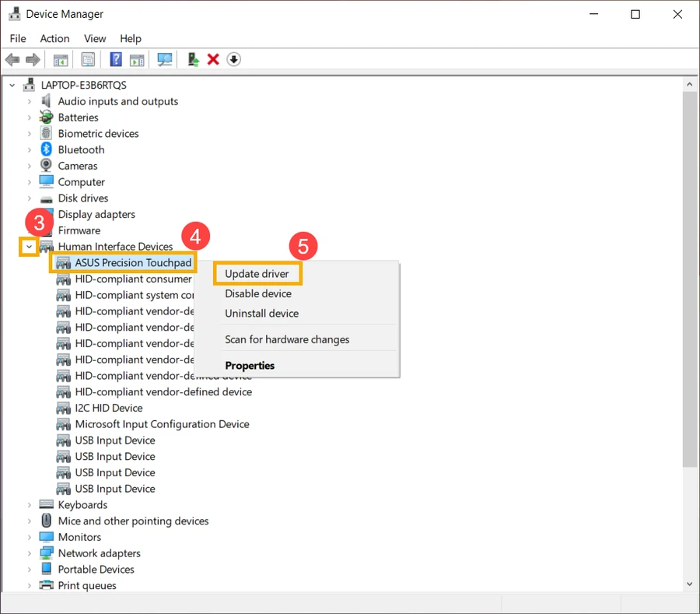The width and height of the screenshot is (700, 614).
Task: Collapse the Human Interface Devices node
Action: click(x=29, y=247)
